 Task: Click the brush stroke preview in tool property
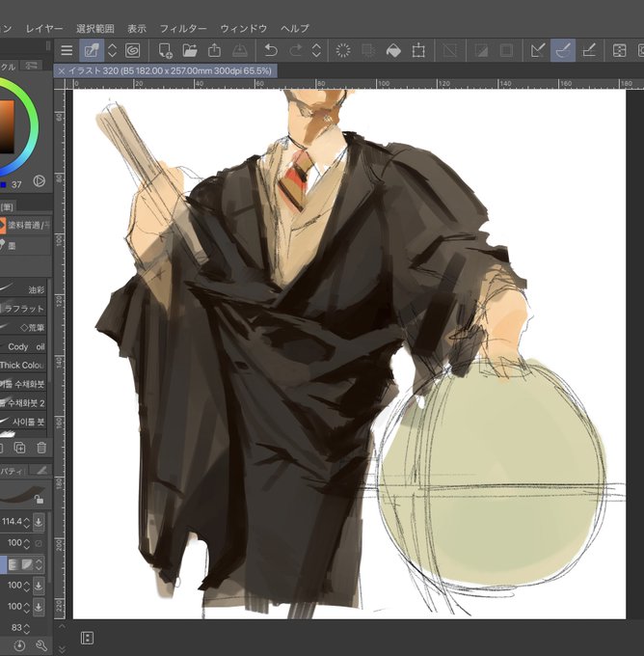(22, 494)
